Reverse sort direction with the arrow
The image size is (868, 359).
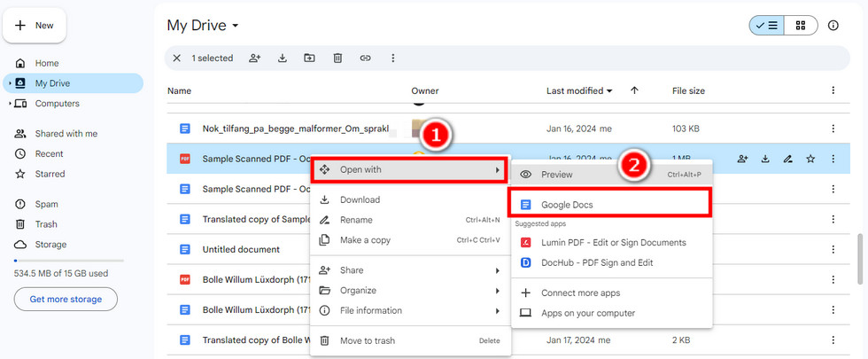point(634,90)
